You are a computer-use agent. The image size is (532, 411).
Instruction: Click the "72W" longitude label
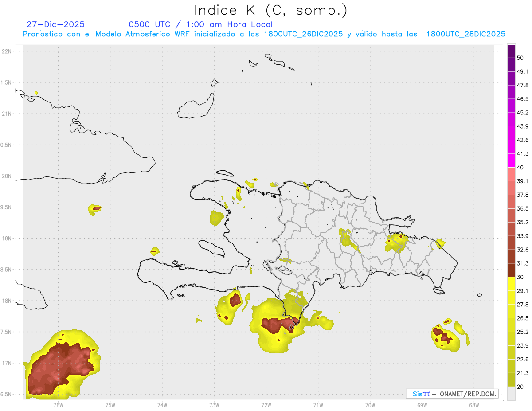coord(266,405)
